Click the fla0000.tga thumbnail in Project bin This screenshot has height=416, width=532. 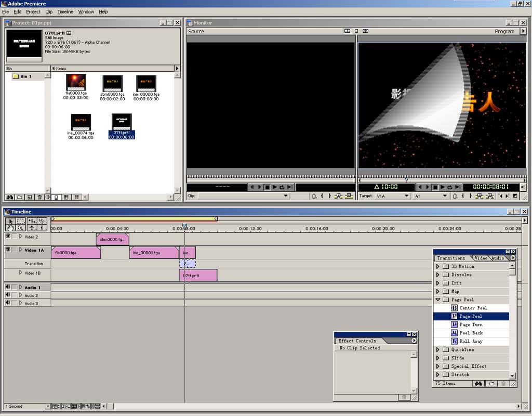point(76,82)
